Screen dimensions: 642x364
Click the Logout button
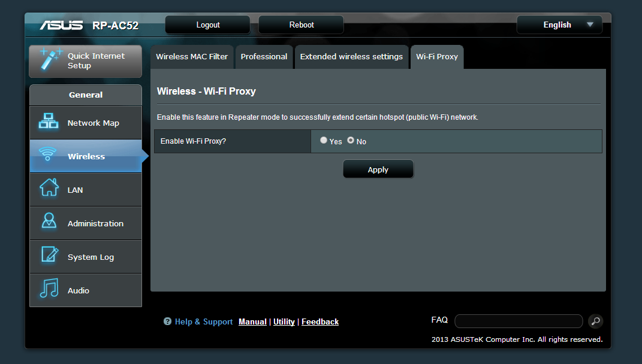[x=207, y=25]
